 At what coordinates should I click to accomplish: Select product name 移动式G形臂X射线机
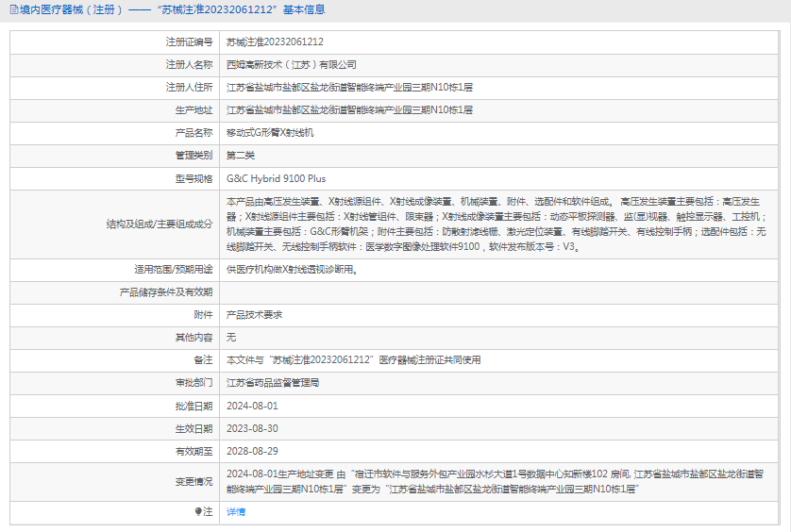point(270,133)
